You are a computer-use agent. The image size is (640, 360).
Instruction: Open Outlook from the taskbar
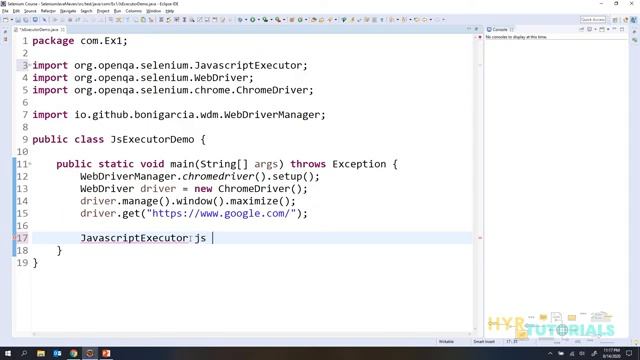pos(57,353)
